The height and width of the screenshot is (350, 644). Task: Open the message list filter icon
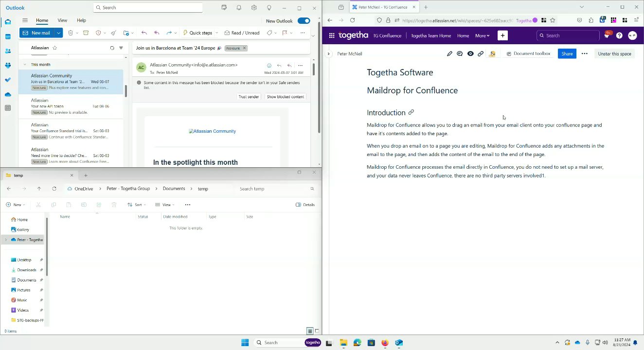[x=121, y=48]
